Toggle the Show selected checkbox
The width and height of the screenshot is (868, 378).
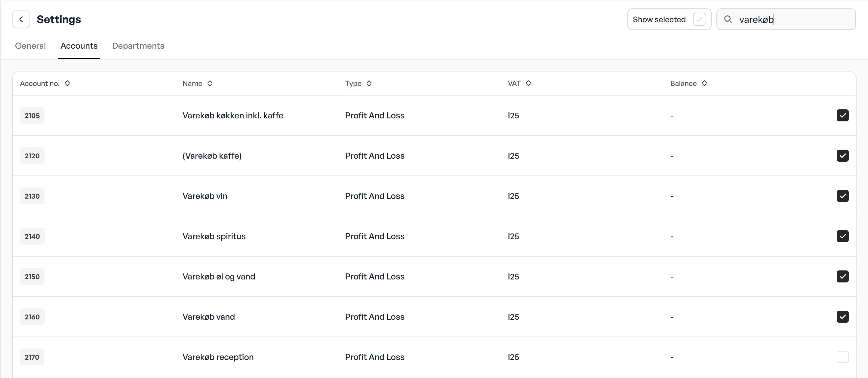699,19
